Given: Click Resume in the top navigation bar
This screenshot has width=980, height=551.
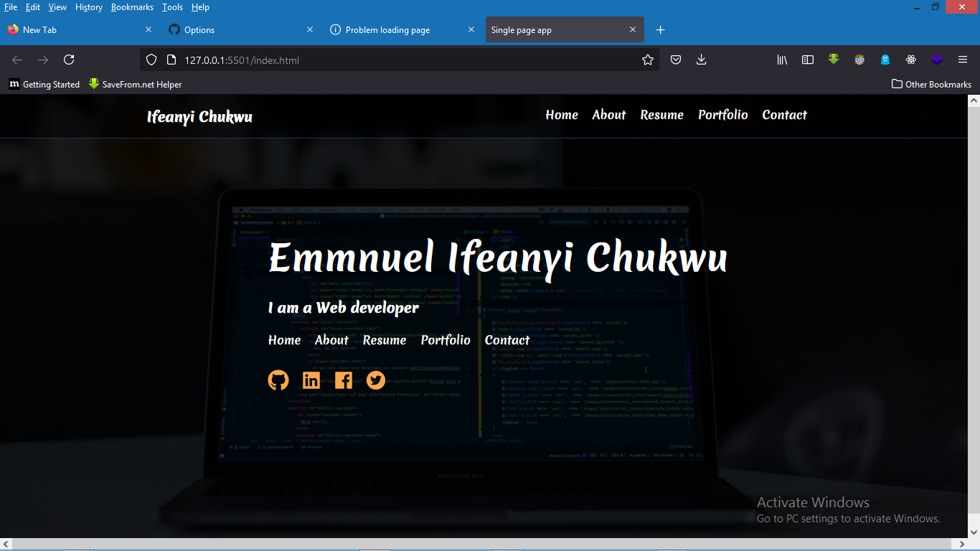Looking at the screenshot, I should [661, 115].
